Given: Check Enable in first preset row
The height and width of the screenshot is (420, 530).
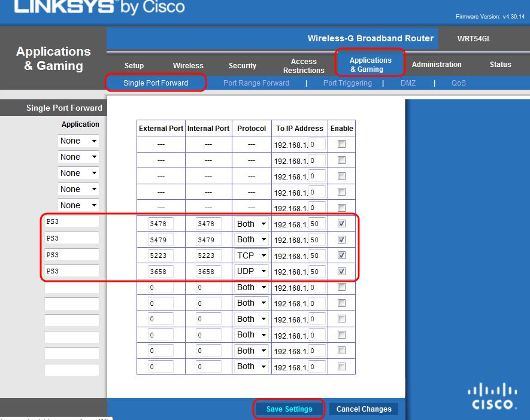Looking at the screenshot, I should pyautogui.click(x=341, y=144).
